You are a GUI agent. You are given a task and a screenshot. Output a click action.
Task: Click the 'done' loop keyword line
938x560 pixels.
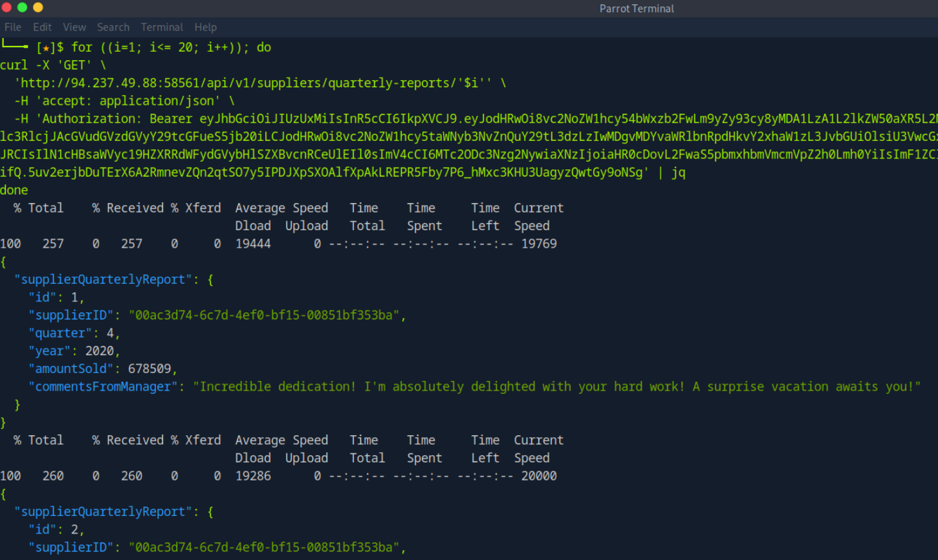[x=14, y=190]
